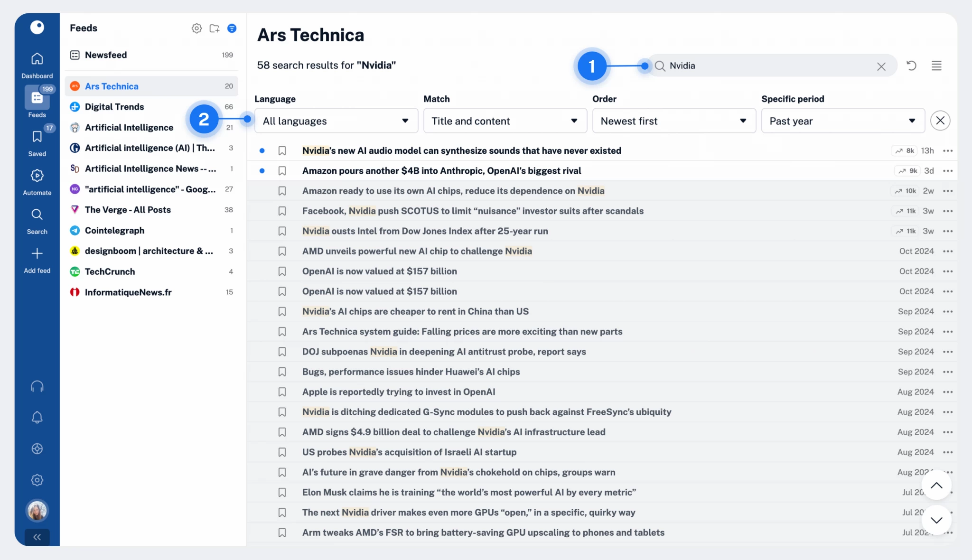
Task: Select the Automate icon in the sidebar
Action: (37, 177)
